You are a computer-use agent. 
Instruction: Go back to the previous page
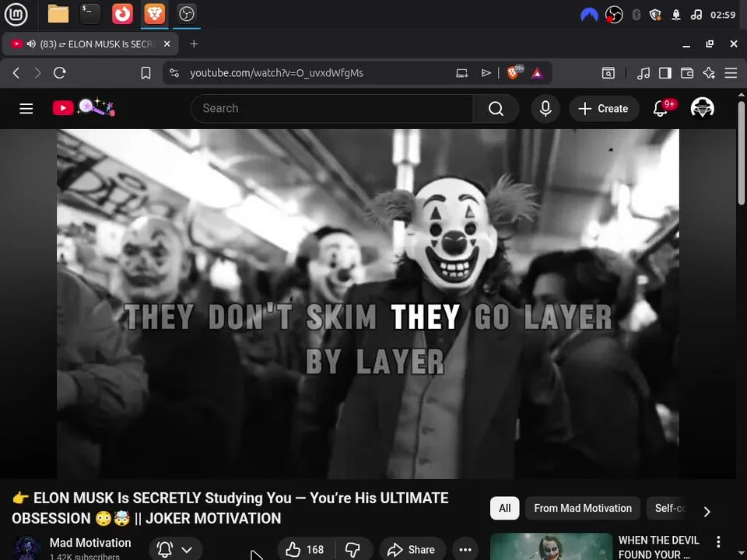[16, 73]
